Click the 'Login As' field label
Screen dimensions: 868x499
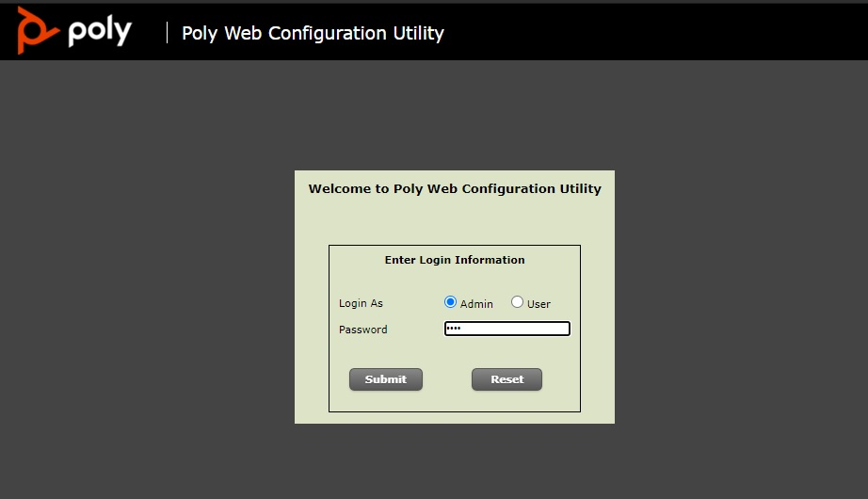pos(361,303)
